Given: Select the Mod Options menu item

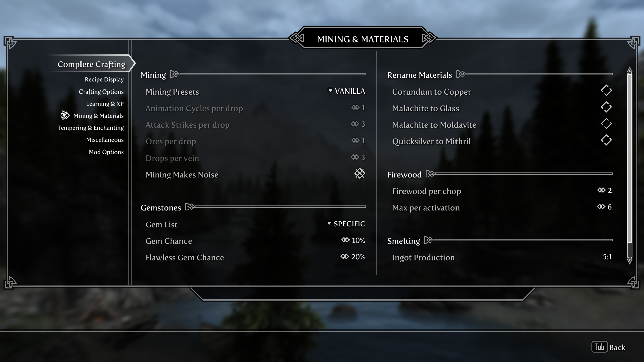Looking at the screenshot, I should click(106, 152).
